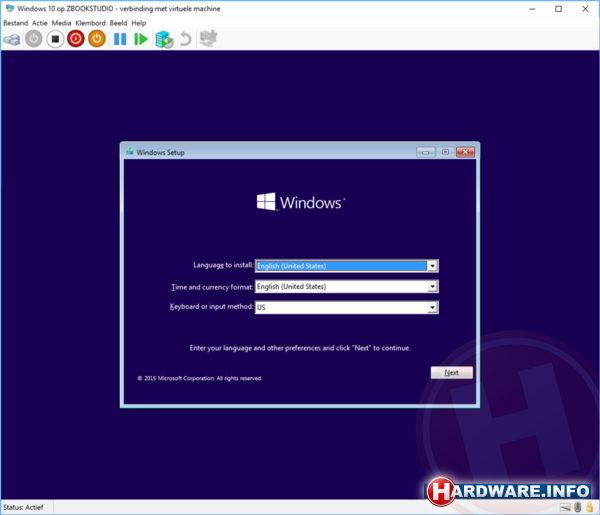Click the Windows logo in setup dialog
Viewport: 600px width, 515px height.
tap(301, 202)
